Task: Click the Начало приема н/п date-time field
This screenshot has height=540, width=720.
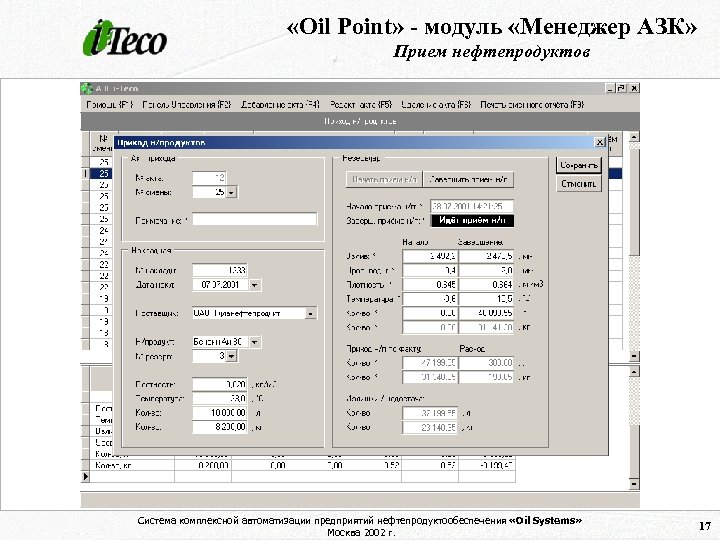Action: (x=472, y=207)
